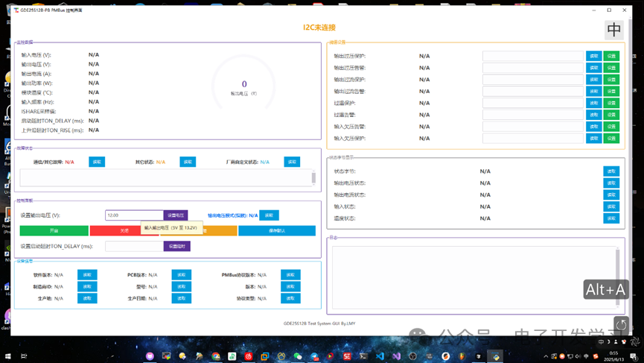Viewport: 644px width, 363px height.
Task: Click green 设置 for 过温保护
Action: 611,103
